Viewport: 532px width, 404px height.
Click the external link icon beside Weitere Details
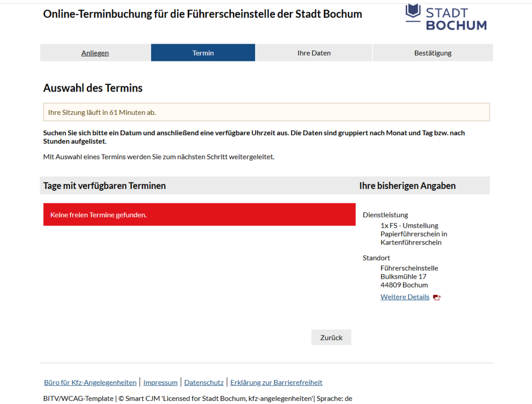437,297
